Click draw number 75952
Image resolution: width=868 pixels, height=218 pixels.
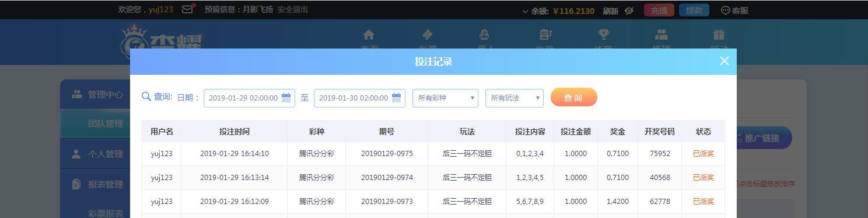660,154
